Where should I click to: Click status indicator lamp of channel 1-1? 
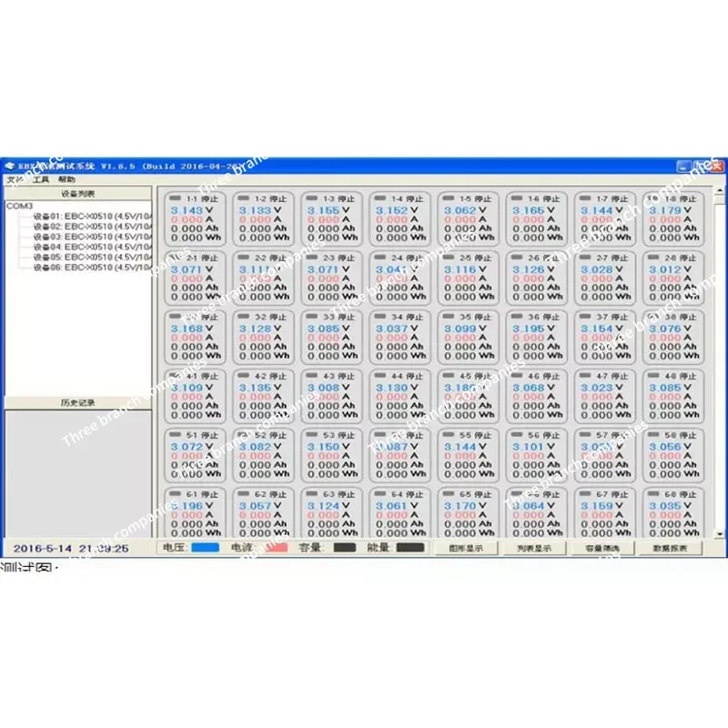point(175,198)
